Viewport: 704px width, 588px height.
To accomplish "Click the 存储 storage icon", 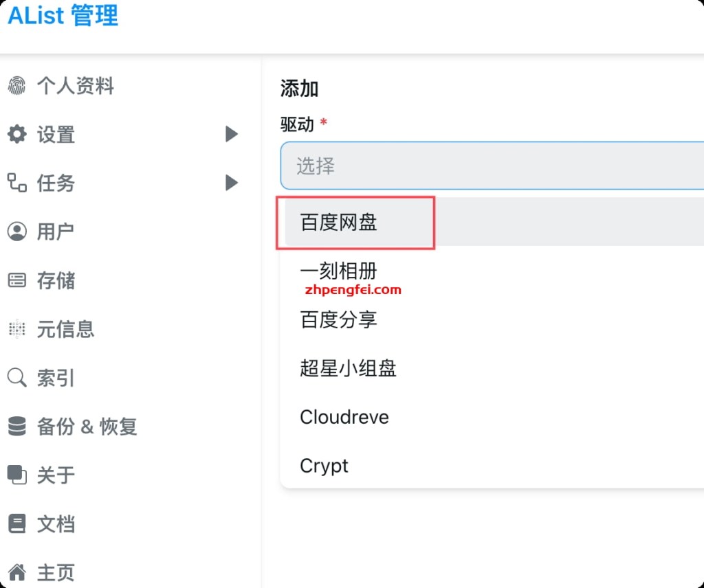I will pos(16,280).
